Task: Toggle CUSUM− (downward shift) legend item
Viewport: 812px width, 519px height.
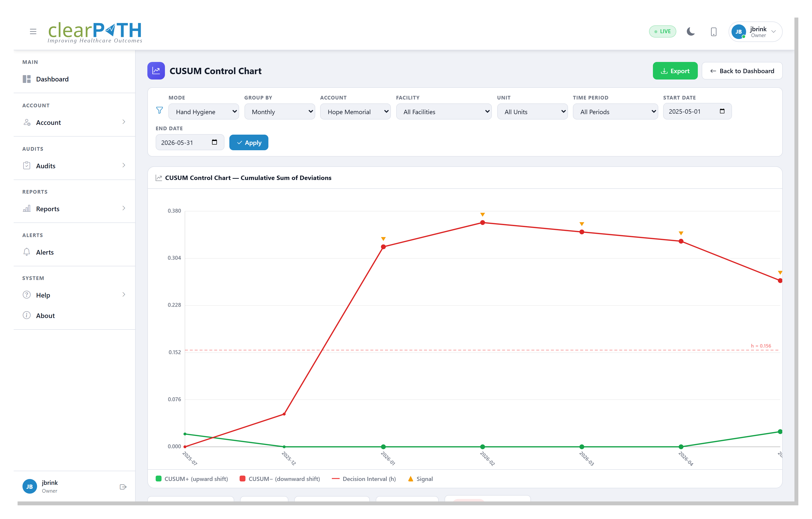Action: pos(280,479)
